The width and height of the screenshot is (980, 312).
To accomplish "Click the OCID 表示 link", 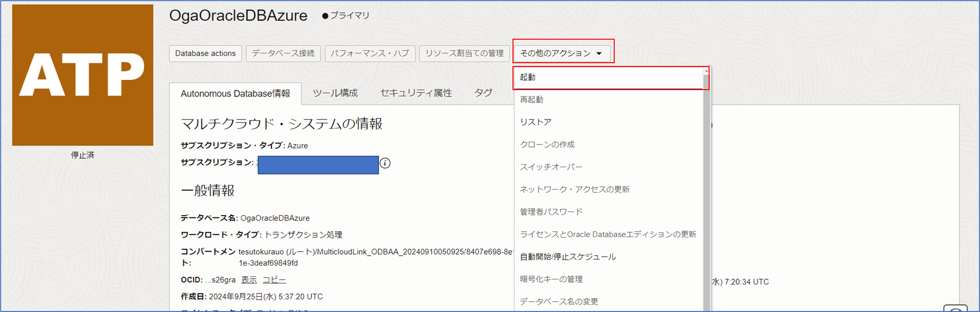I will pyautogui.click(x=249, y=280).
